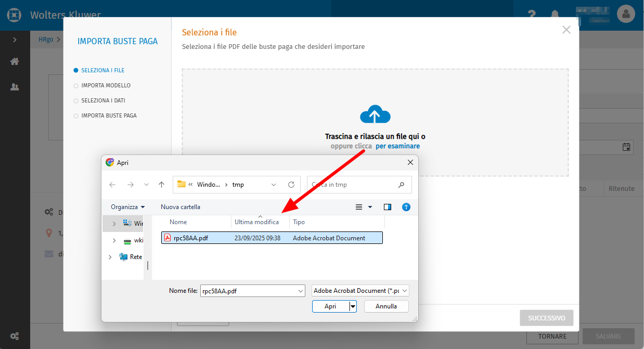Open the Apri button split arrow
Screen dimensions: 644x349
[353, 306]
